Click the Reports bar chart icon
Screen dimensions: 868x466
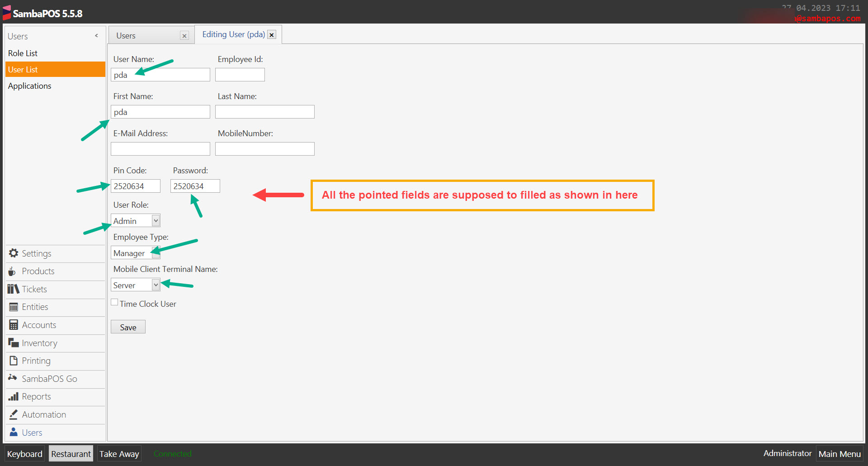(x=13, y=397)
